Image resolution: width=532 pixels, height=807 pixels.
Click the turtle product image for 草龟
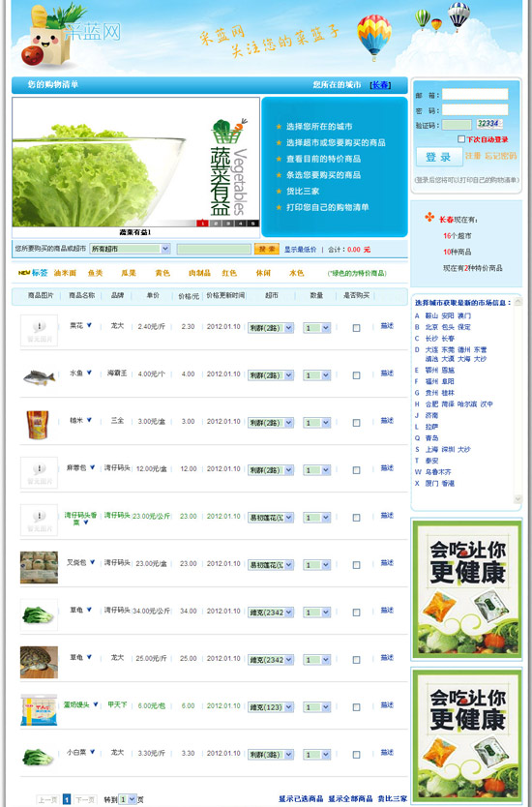click(39, 662)
